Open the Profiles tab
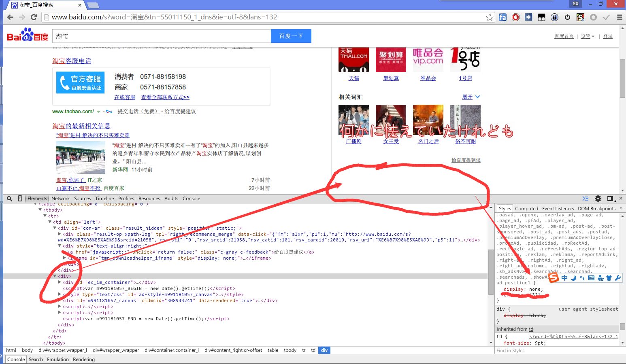Image resolution: width=626 pixels, height=364 pixels. tap(126, 199)
